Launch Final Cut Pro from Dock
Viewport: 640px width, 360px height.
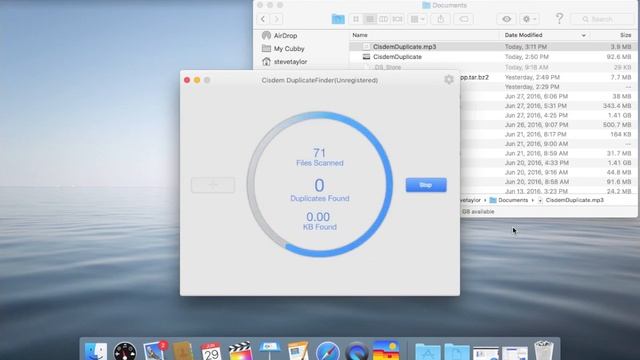240,351
